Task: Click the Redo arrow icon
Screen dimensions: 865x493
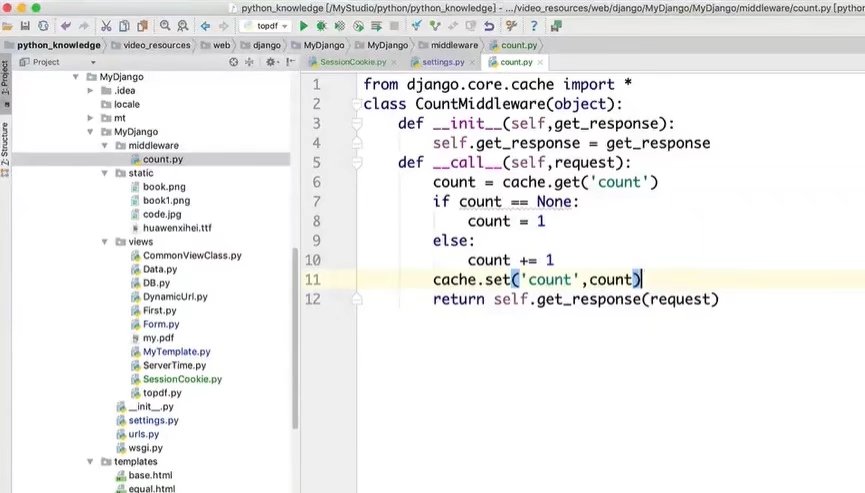Action: pyautogui.click(x=84, y=26)
